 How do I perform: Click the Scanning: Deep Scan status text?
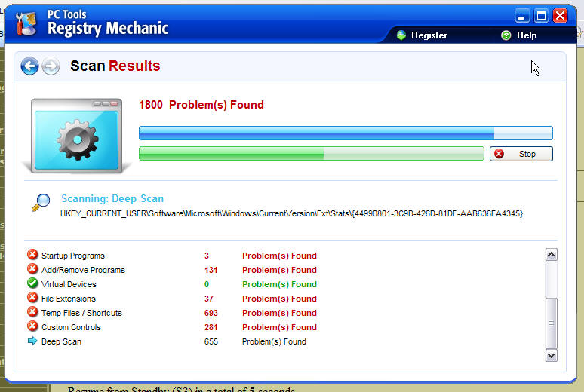[112, 198]
